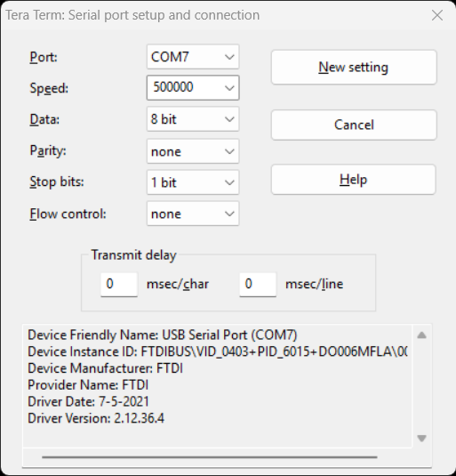
Task: Click the Device Friendly Name line
Action: pos(162,335)
